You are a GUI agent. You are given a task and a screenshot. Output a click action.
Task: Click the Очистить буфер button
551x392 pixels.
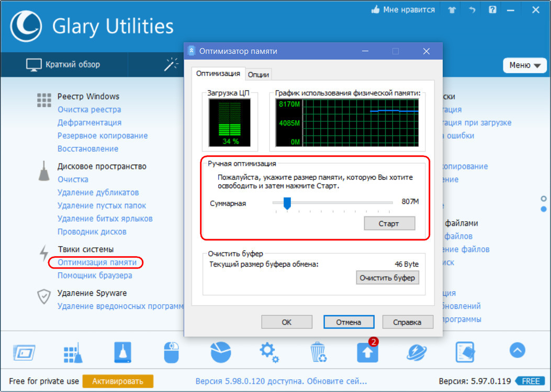point(387,278)
